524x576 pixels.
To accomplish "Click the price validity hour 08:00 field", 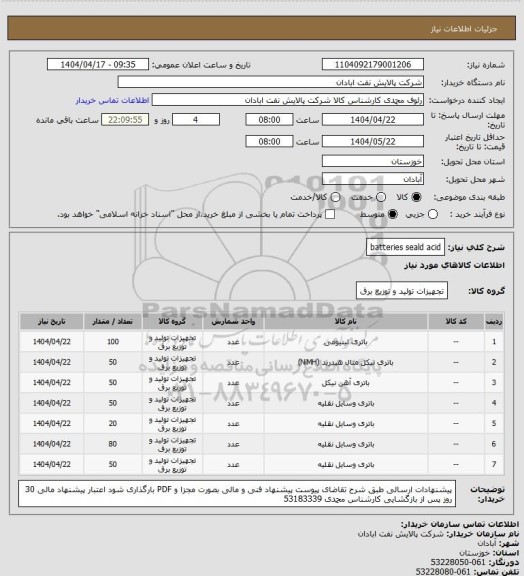I will (269, 141).
